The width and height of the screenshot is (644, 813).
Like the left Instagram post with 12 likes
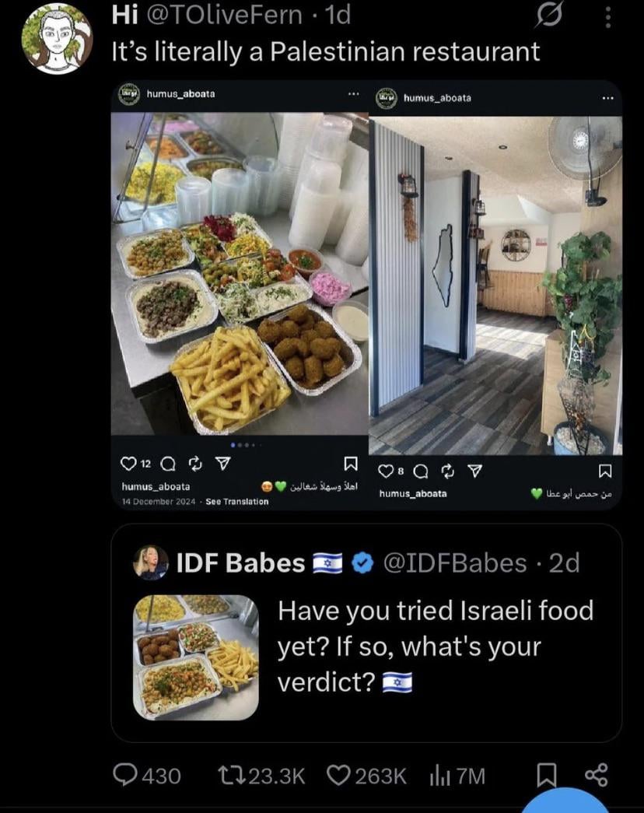click(x=128, y=464)
